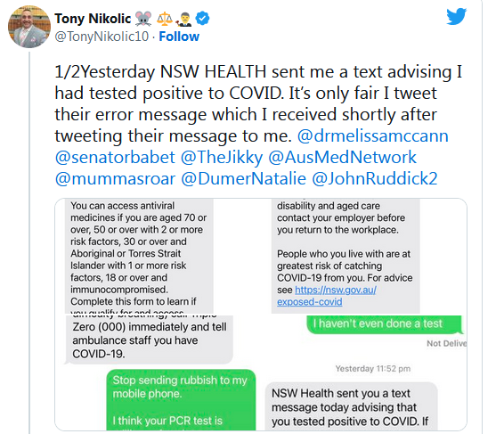Click the scales of justice emoji

point(165,19)
